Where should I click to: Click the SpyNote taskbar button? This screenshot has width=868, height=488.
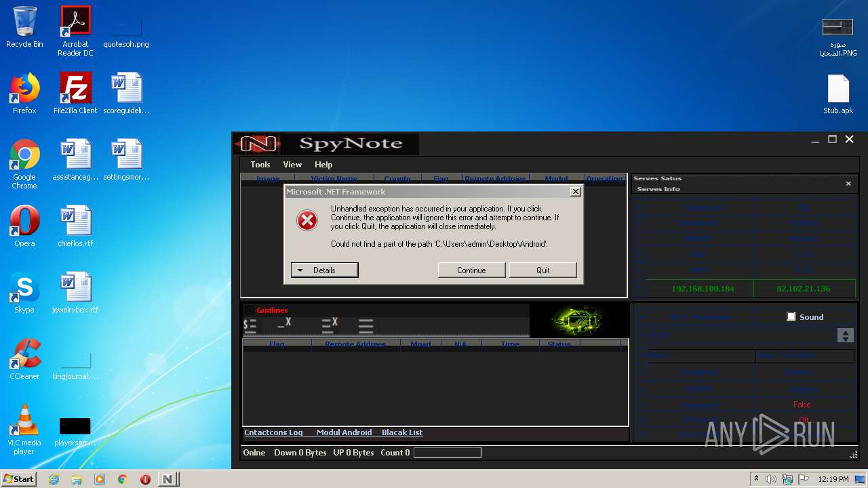(x=167, y=479)
